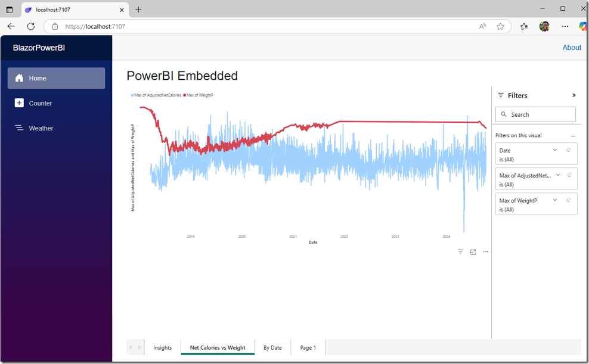Click the Filters search field
Image resolution: width=589 pixels, height=364 pixels.
point(535,114)
